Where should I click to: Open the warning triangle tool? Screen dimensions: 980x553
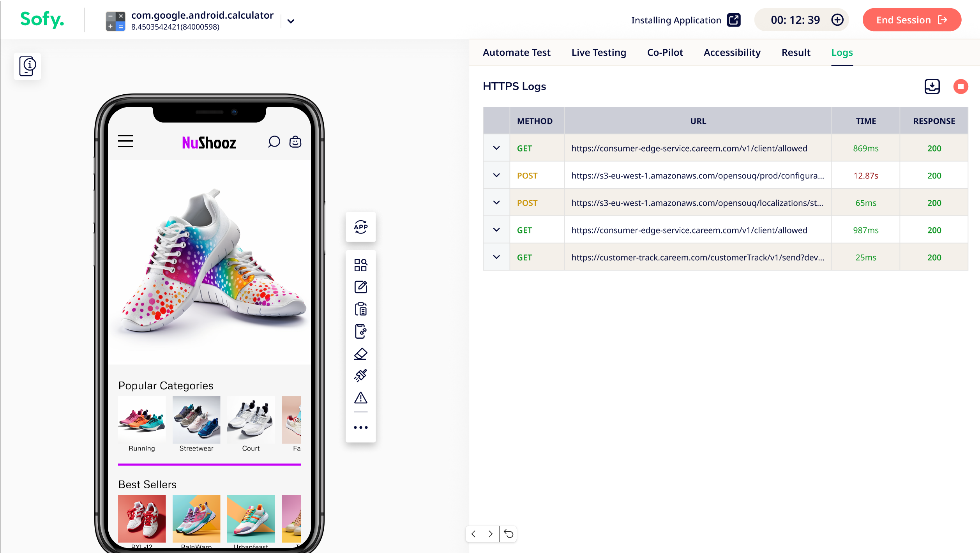[361, 398]
